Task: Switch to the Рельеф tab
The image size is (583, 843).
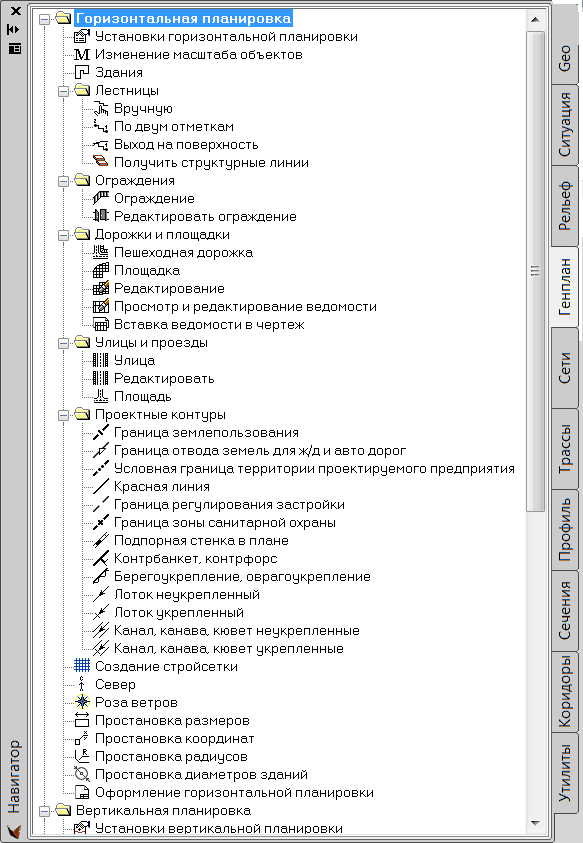Action: pyautogui.click(x=565, y=205)
